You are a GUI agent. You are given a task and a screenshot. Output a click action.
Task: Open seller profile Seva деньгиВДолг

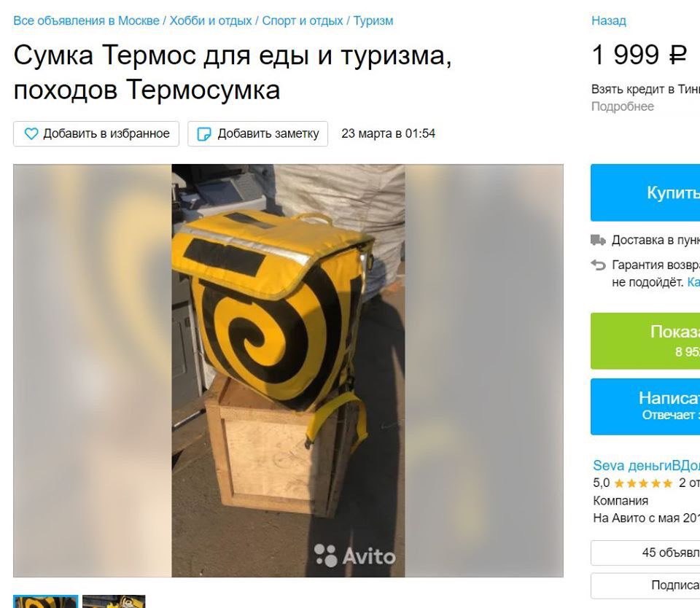click(646, 465)
